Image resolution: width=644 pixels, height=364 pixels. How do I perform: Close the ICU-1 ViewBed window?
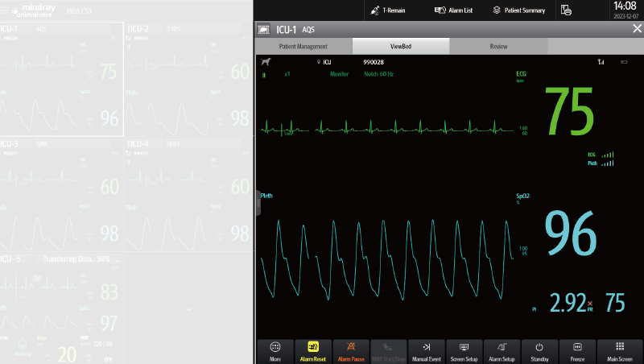point(636,29)
